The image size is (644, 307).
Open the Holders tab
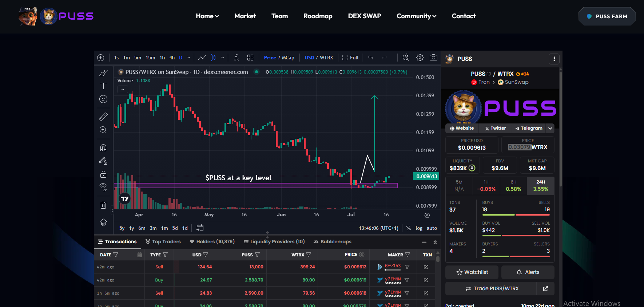click(212, 241)
